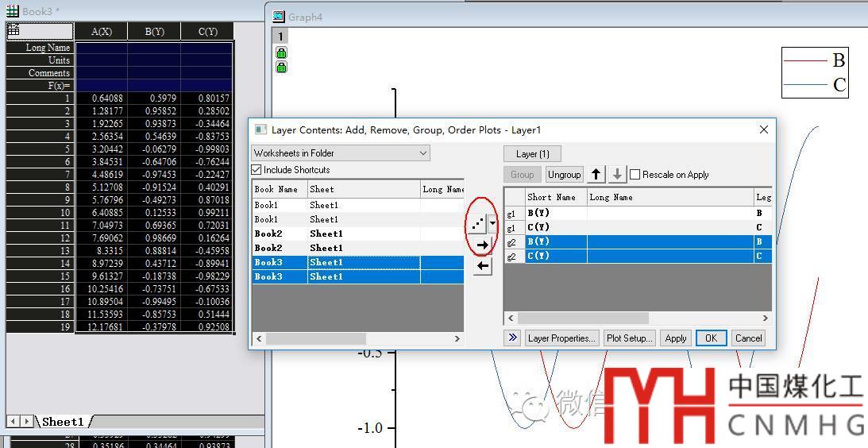Move selected plot up with up arrow
This screenshot has height=448, width=868.
tap(596, 175)
